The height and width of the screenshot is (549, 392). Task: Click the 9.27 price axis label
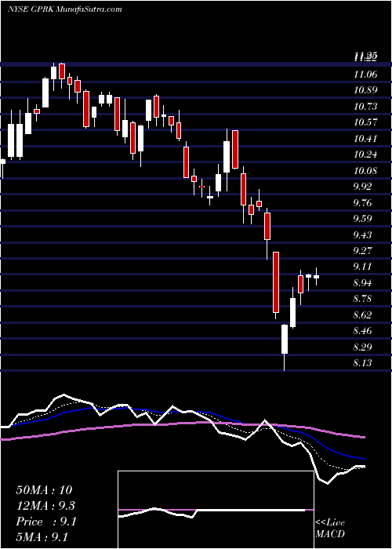(362, 251)
